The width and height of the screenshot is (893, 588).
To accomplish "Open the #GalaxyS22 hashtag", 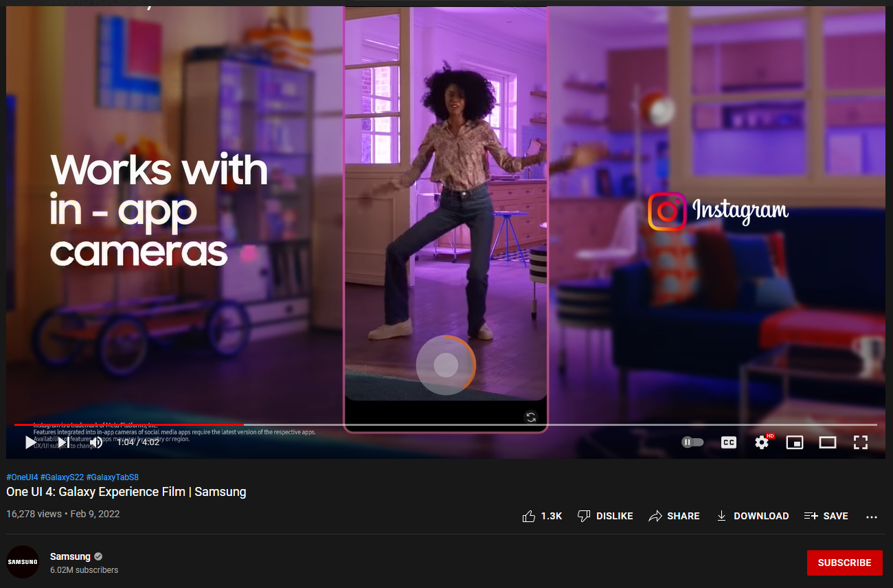I will point(62,477).
